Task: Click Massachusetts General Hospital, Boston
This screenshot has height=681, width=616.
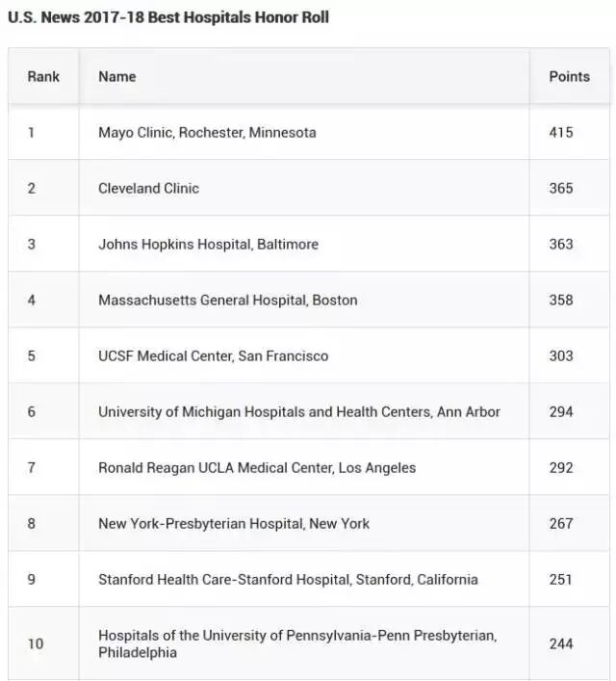Action: [227, 300]
